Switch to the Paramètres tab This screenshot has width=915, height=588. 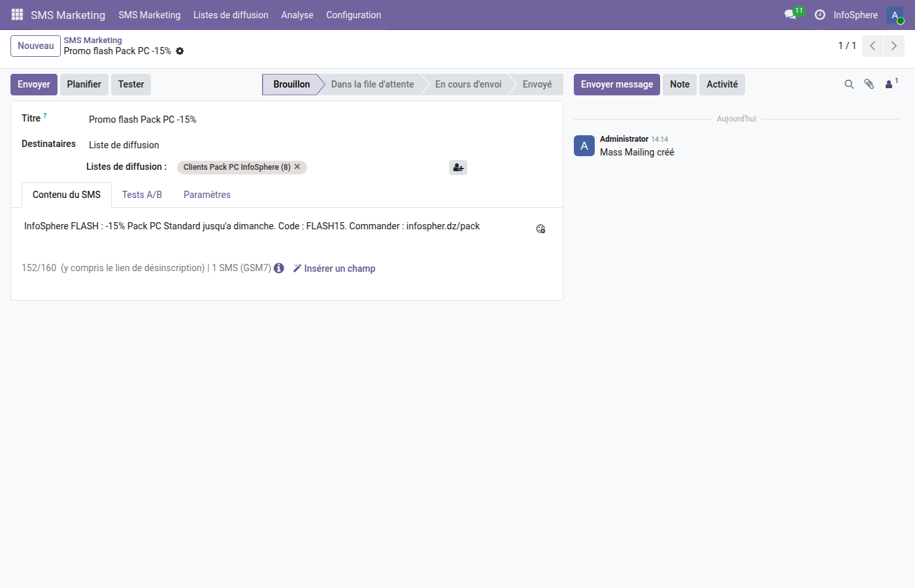(207, 195)
